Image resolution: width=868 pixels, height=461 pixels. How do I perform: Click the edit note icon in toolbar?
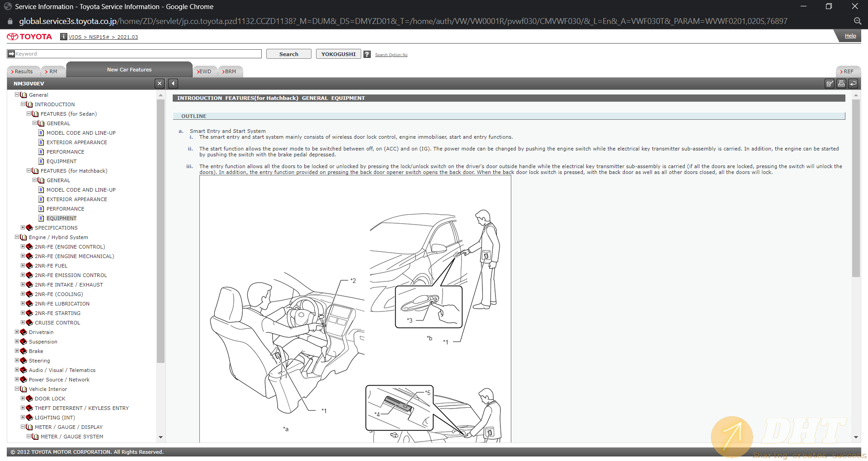click(x=829, y=84)
